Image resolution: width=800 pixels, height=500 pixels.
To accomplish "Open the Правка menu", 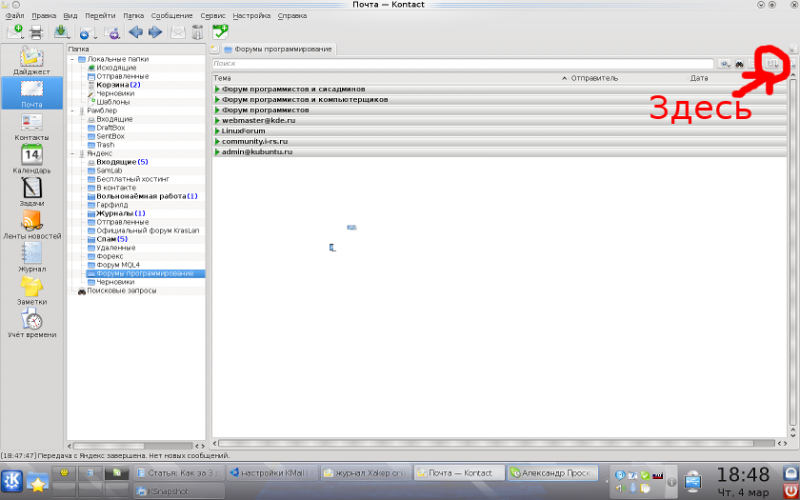I will coord(44,16).
